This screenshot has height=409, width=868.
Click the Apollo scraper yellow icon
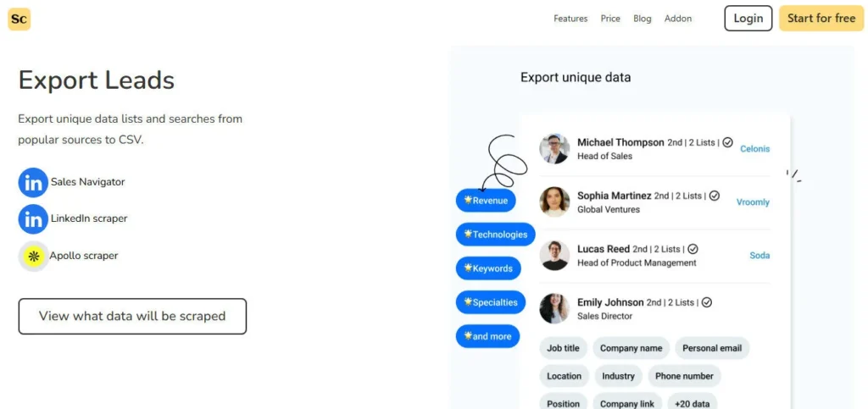(33, 256)
